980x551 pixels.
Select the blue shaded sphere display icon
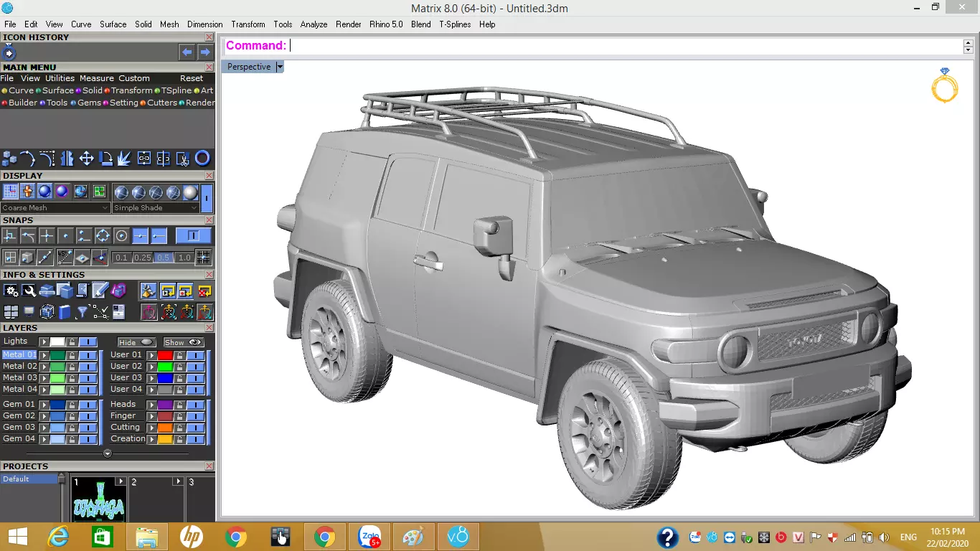(x=45, y=192)
